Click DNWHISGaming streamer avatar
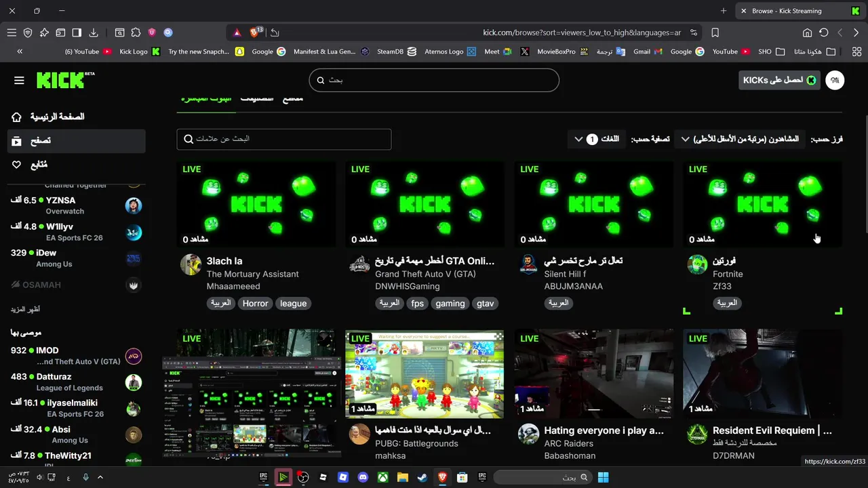 [359, 264]
